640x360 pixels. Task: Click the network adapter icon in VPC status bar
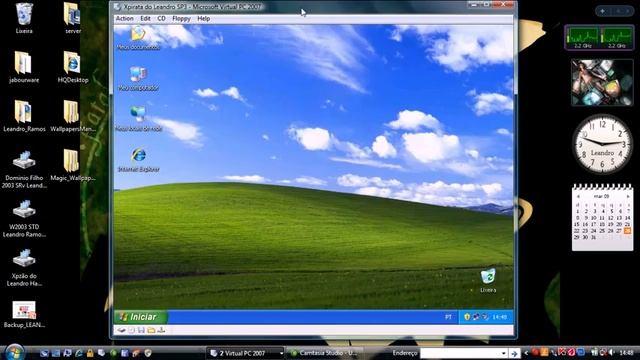(x=161, y=330)
